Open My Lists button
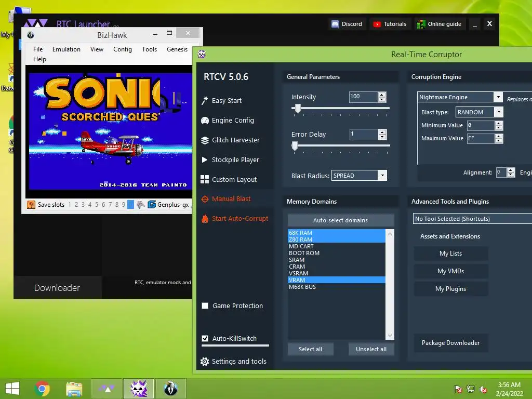532x399 pixels. [451, 254]
